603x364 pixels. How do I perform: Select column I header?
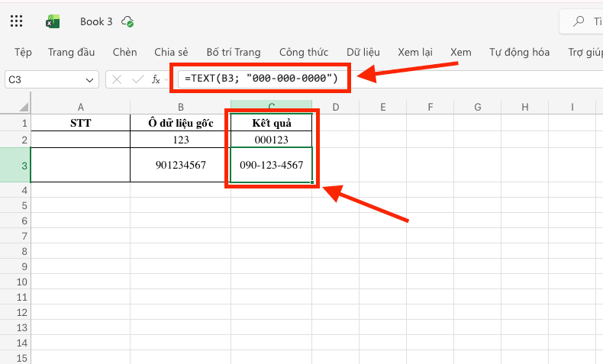point(572,107)
